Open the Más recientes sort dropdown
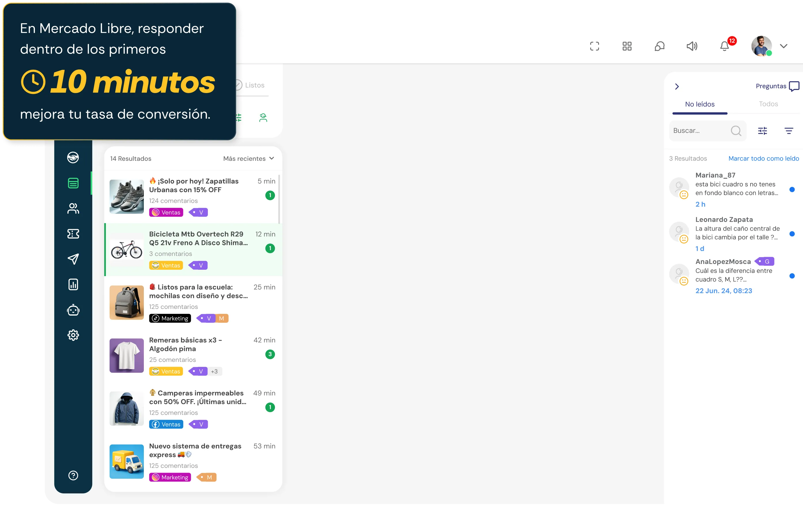This screenshot has height=532, width=803. [249, 159]
